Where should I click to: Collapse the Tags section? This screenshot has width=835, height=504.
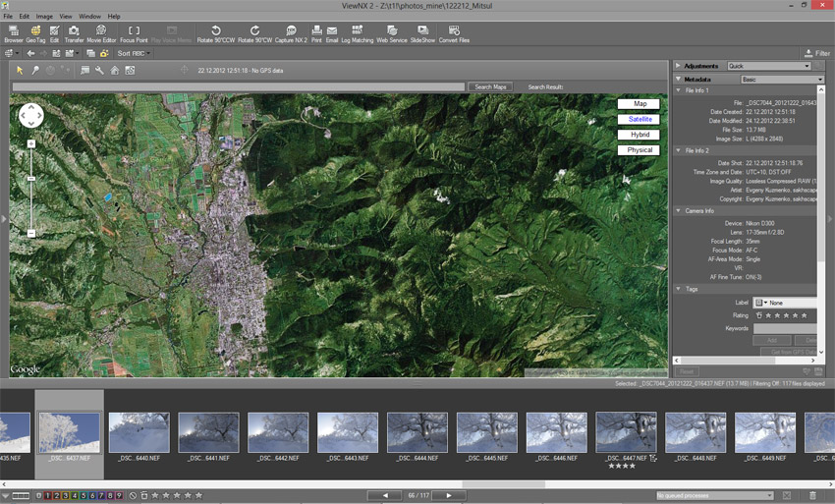tap(679, 289)
